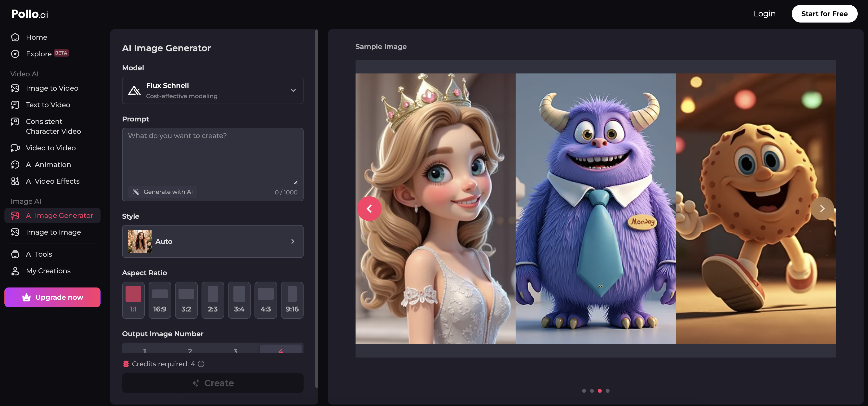Screen dimensions: 868x406
Task: Click the credits info icon
Action: 201,364
